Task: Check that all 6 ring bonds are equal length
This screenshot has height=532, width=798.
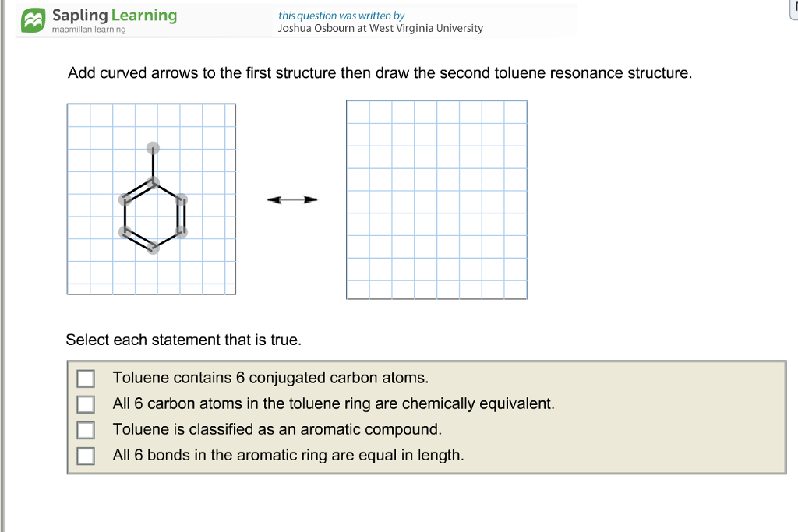Action: pyautogui.click(x=85, y=455)
